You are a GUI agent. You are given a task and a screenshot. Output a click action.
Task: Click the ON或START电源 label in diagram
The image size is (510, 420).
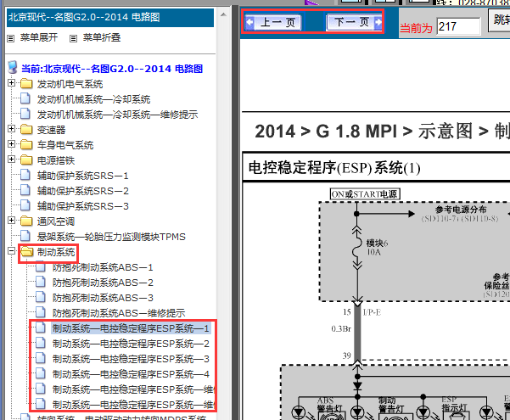[x=365, y=194]
